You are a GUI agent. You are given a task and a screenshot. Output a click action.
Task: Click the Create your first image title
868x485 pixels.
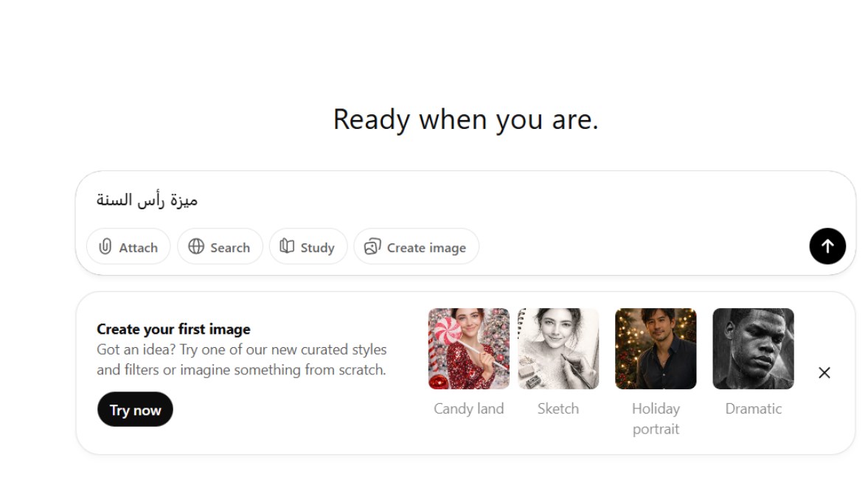pos(173,329)
